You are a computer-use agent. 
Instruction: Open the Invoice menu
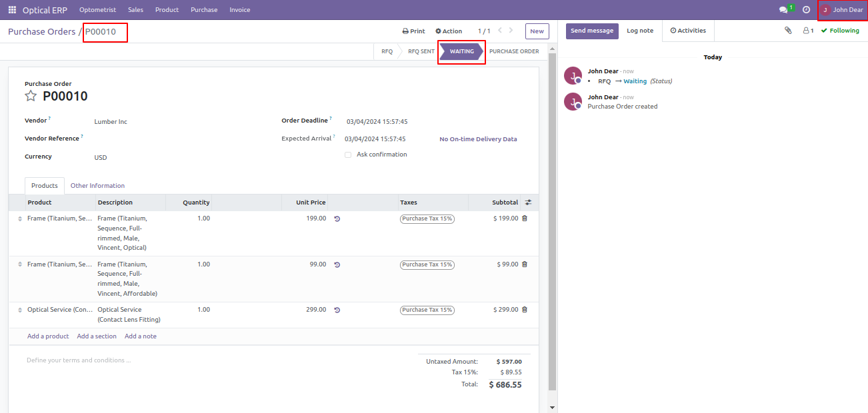click(x=240, y=10)
